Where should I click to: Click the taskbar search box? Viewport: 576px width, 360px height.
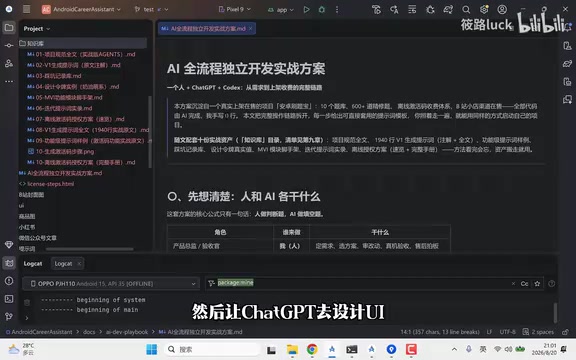pyautogui.click(x=212, y=349)
